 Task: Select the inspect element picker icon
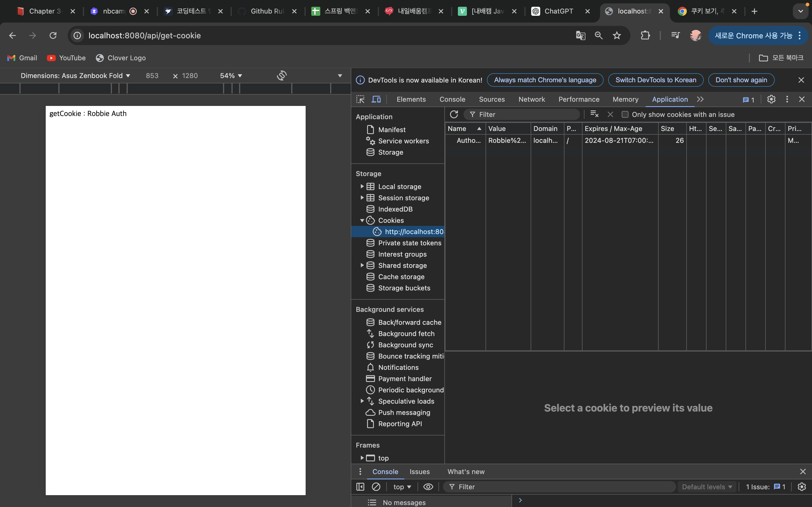click(x=360, y=99)
